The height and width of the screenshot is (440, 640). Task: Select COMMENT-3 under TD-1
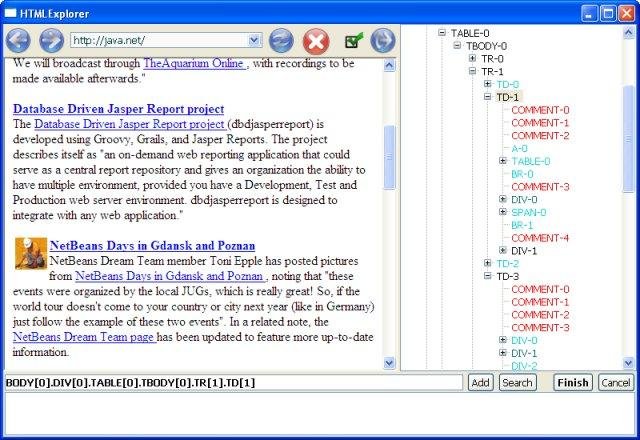tap(540, 187)
